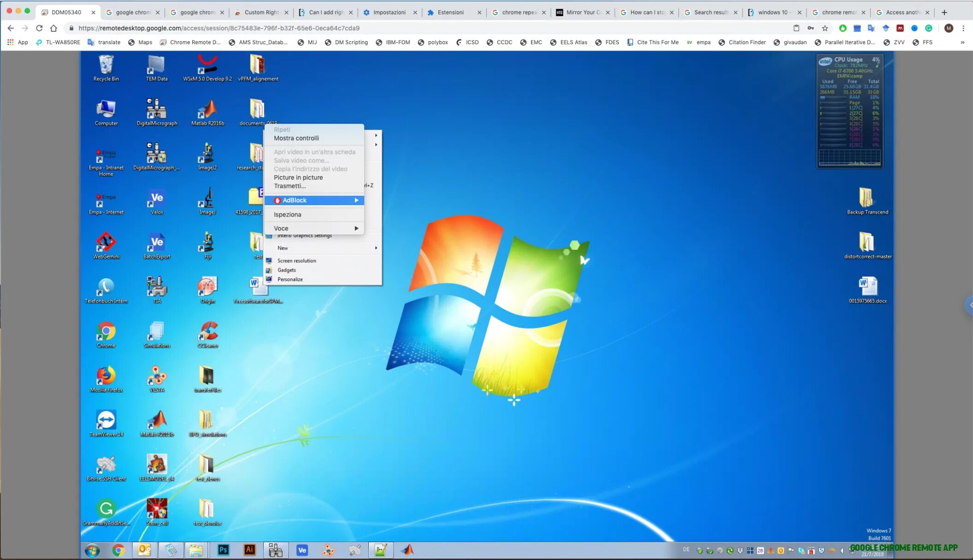Viewport: 973px width, 560px height.
Task: Expand Voce submenu arrow
Action: 356,228
